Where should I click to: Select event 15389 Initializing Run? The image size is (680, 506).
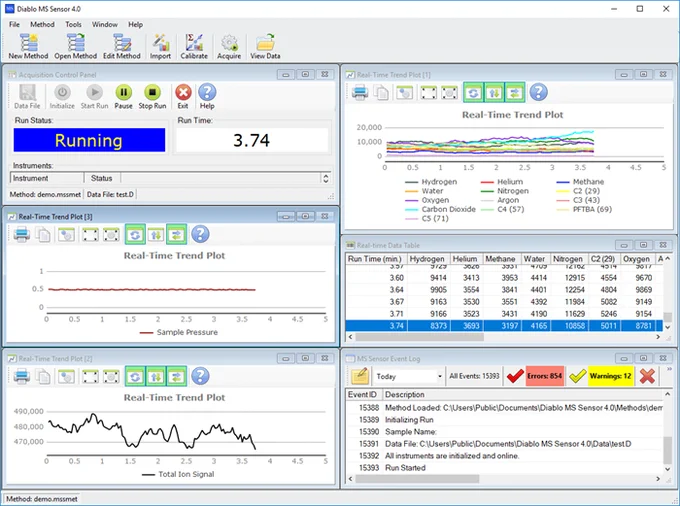click(504, 420)
